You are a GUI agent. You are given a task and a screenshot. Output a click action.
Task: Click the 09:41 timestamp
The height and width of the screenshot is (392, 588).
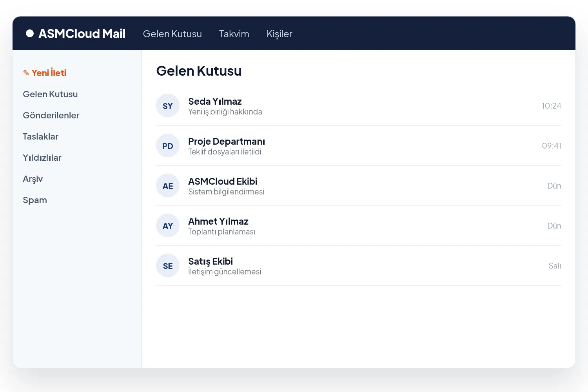click(552, 146)
